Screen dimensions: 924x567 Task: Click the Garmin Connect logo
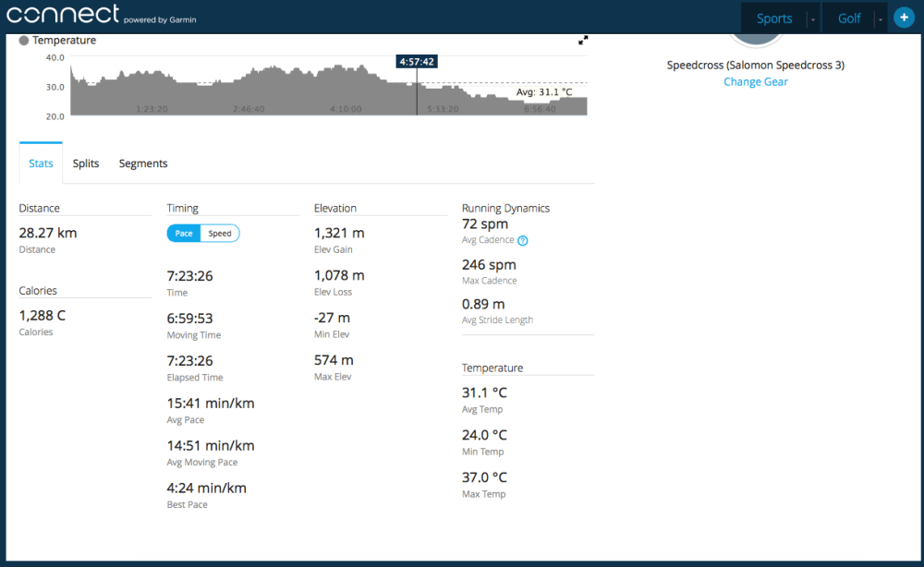point(62,14)
